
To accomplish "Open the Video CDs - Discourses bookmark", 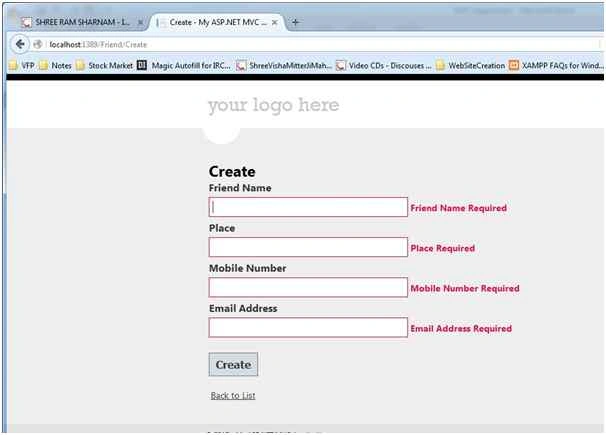I will (x=384, y=66).
